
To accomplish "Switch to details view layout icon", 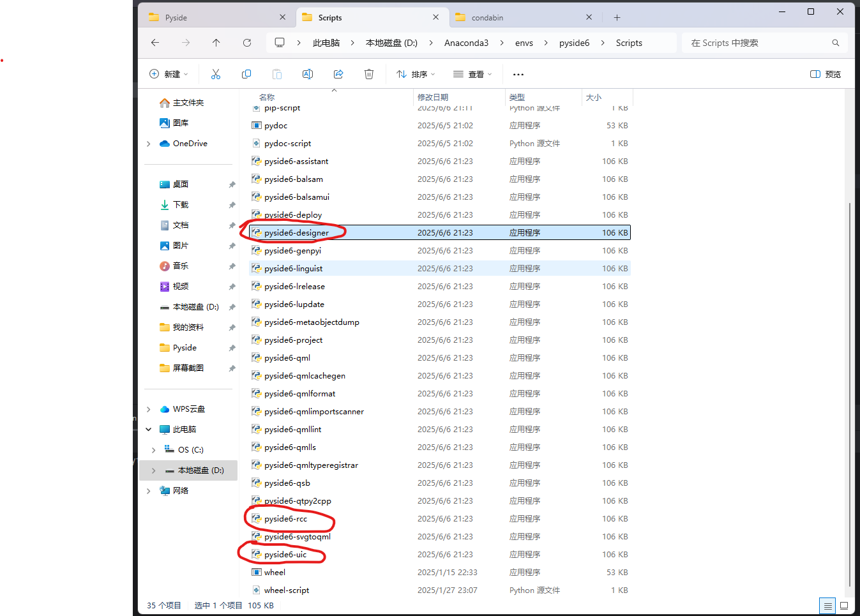I will [x=827, y=606].
